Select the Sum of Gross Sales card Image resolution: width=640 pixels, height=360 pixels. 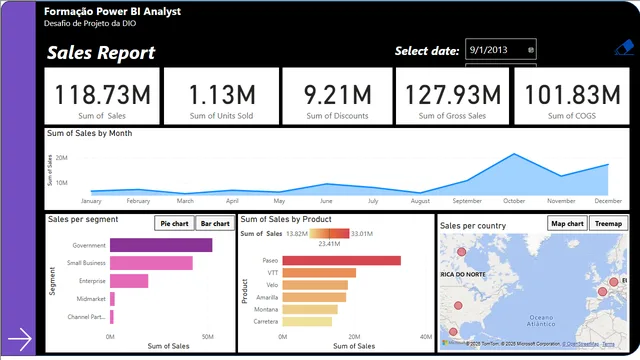pos(452,96)
